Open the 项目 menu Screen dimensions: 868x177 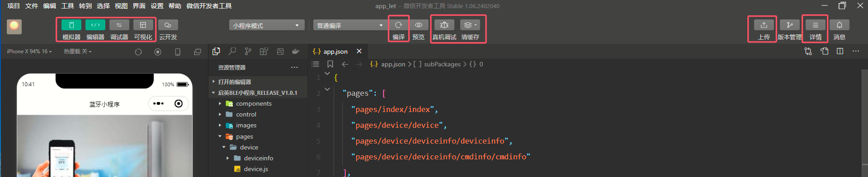(x=14, y=6)
